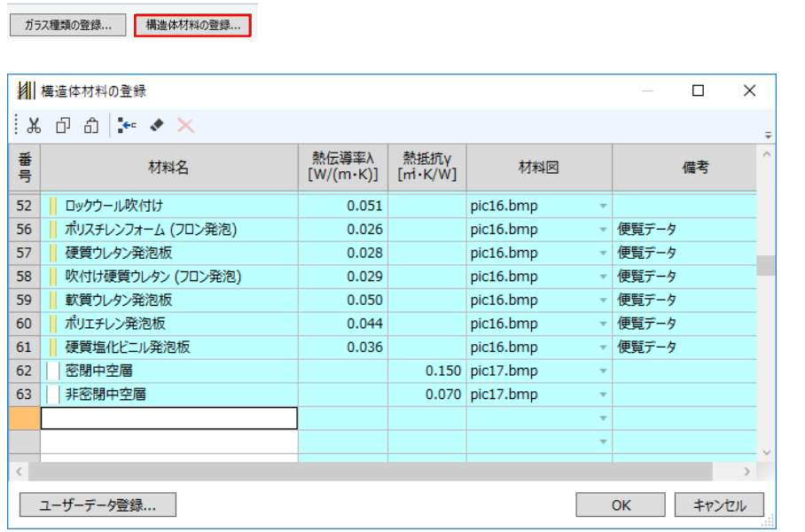
Task: Click the dialog title bar app icon
Action: [x=26, y=90]
